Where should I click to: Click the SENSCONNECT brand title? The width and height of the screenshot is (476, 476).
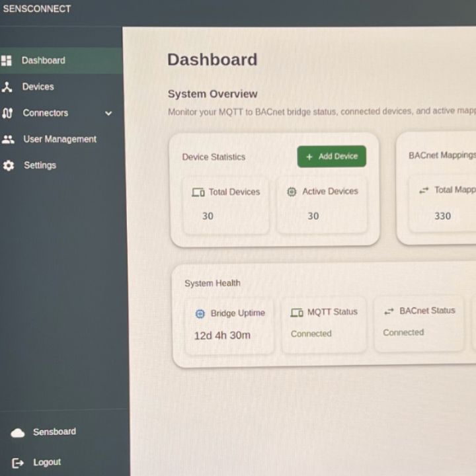point(37,9)
